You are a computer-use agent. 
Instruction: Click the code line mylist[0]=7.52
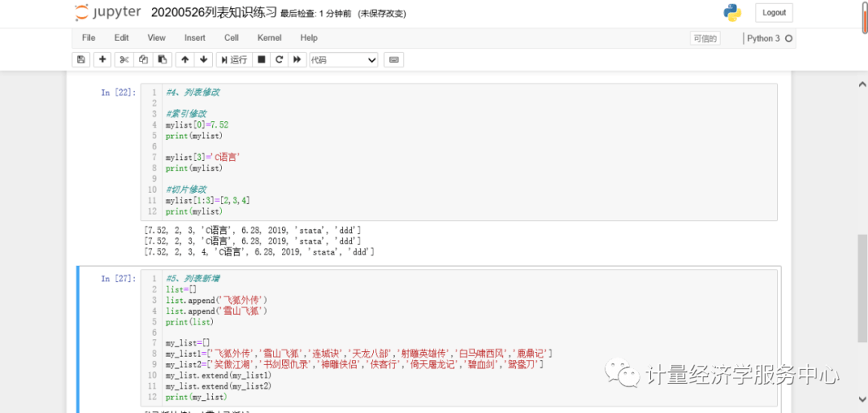197,125
